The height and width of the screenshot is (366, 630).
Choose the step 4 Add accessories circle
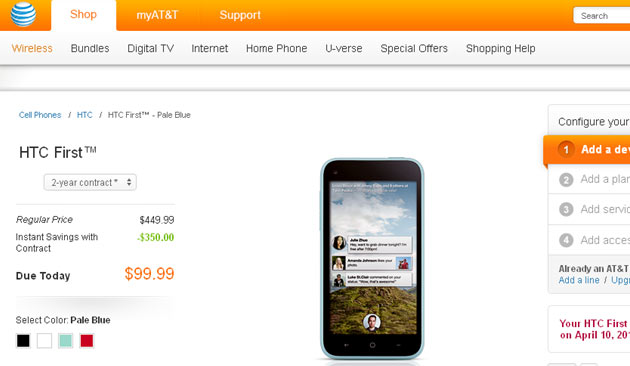[566, 240]
